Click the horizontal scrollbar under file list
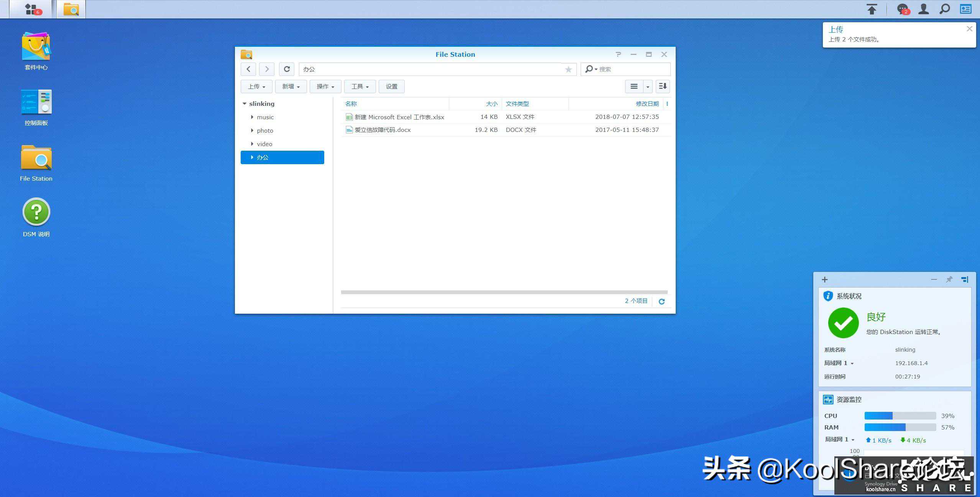 504,292
